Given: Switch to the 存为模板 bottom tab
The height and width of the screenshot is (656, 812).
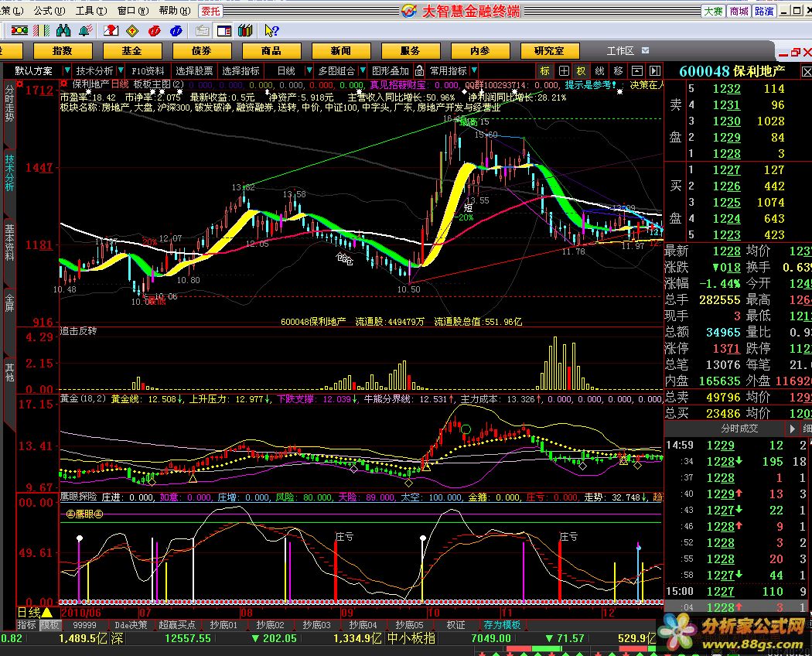Looking at the screenshot, I should tap(502, 625).
